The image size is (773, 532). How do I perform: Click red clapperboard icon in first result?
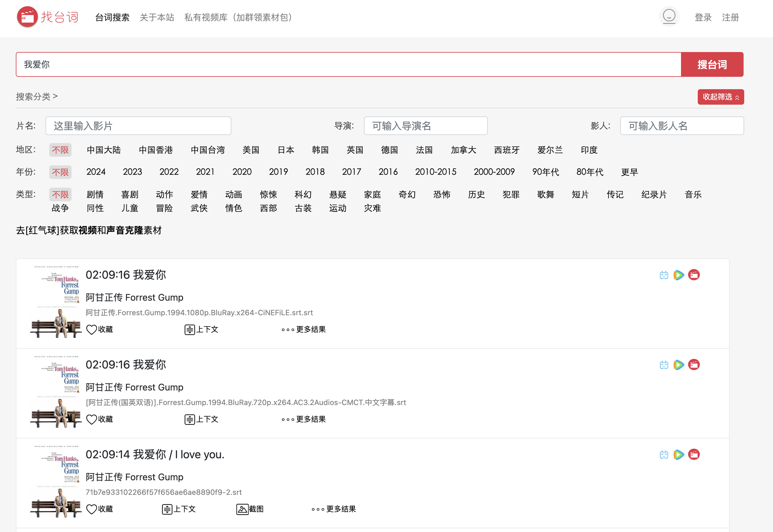pyautogui.click(x=694, y=275)
